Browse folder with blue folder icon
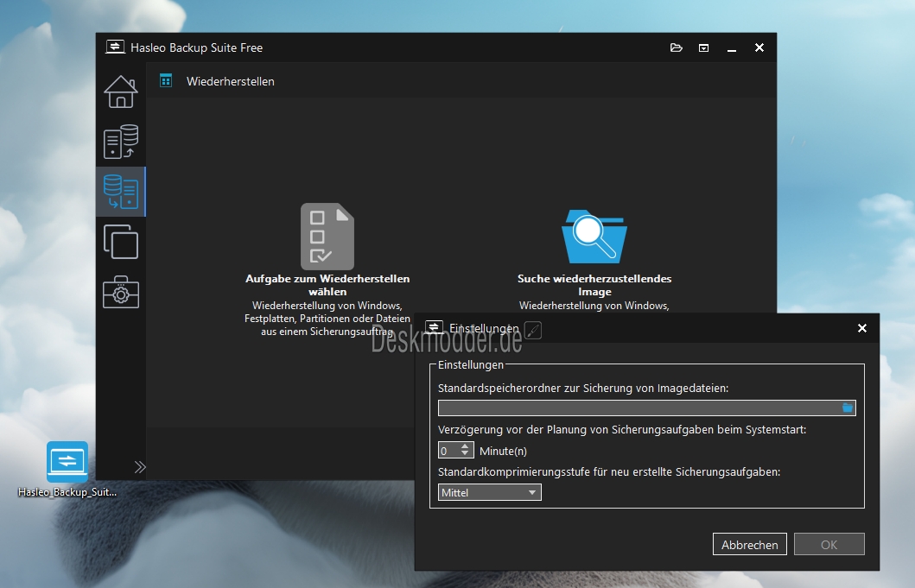Screen dimensions: 915x588 click(x=848, y=408)
